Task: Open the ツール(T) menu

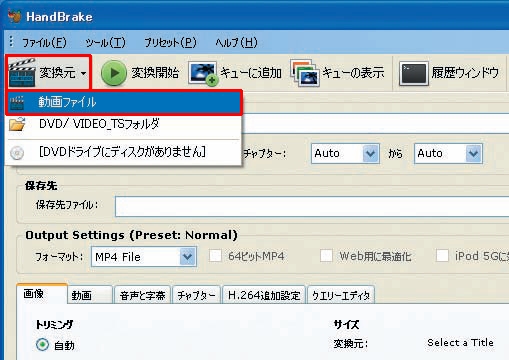Action: click(105, 42)
